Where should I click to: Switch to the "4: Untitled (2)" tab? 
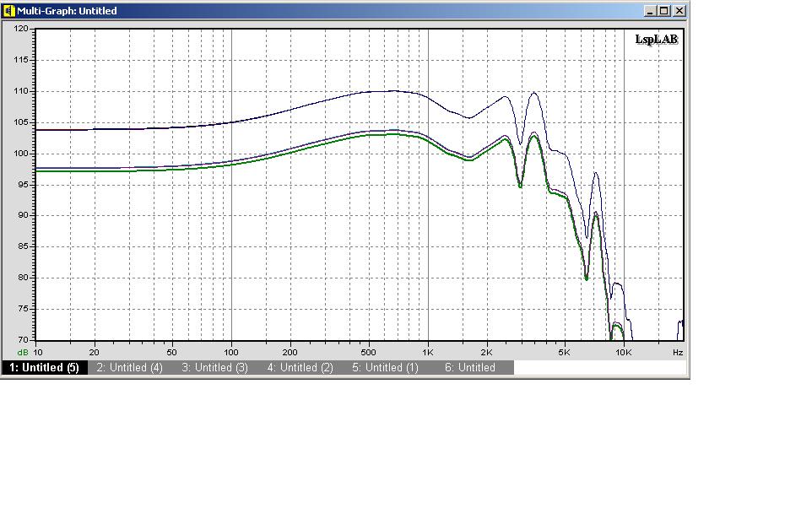coord(300,368)
